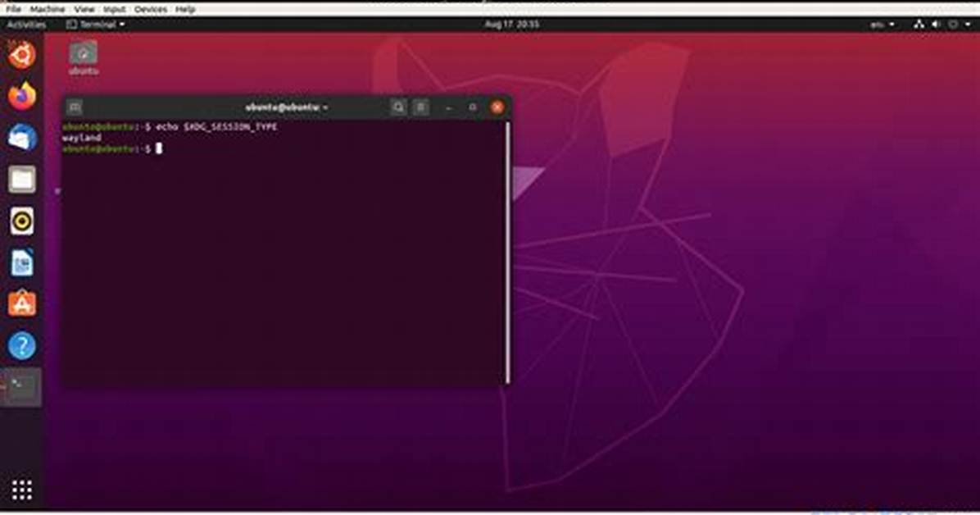Open the VirtualBox Help menu
The width and height of the screenshot is (980, 515).
tap(186, 9)
